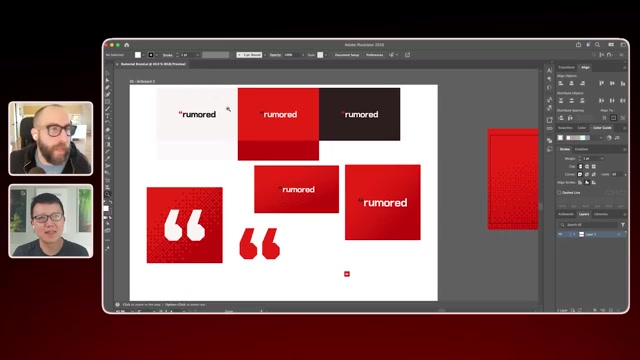This screenshot has width=640, height=360.
Task: Open the Paragraph panel icon in the dock
Action: point(549,79)
